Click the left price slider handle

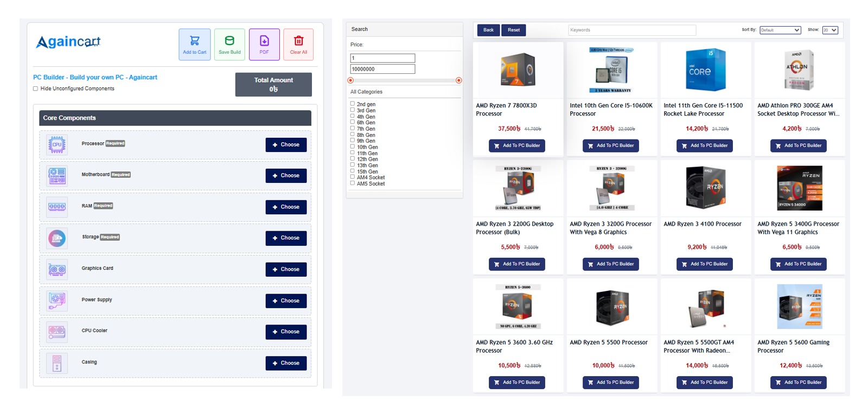350,80
